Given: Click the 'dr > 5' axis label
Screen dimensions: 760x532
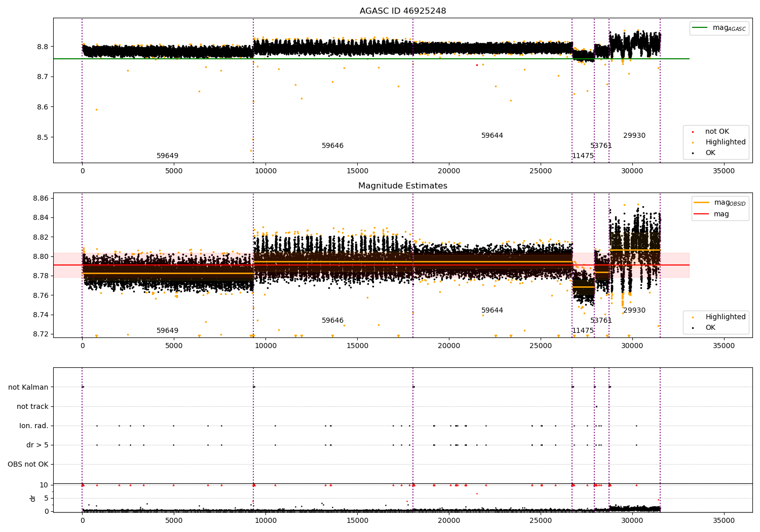Looking at the screenshot, I should tap(37, 445).
